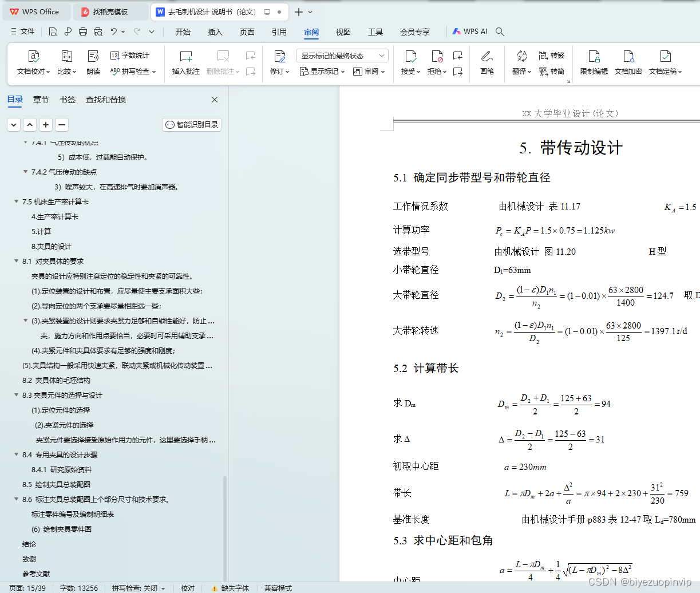Switch to the 查找和替换 pane tab
Screen dimensions: 700x593
106,100
